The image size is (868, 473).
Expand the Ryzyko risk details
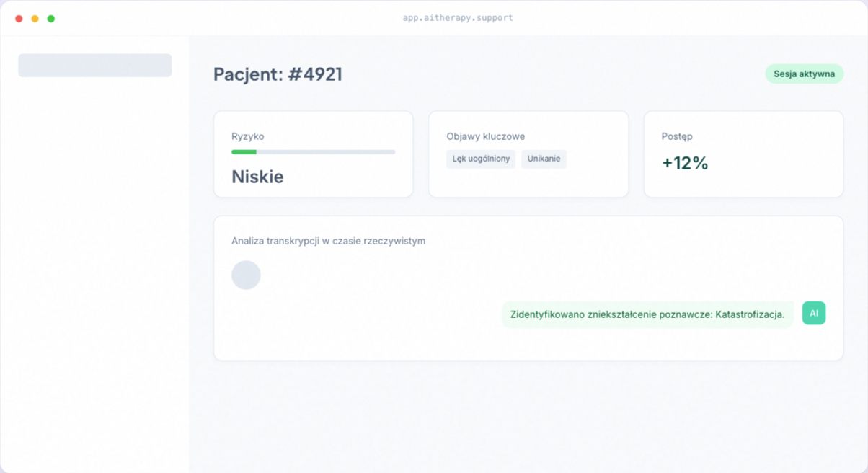click(x=313, y=154)
